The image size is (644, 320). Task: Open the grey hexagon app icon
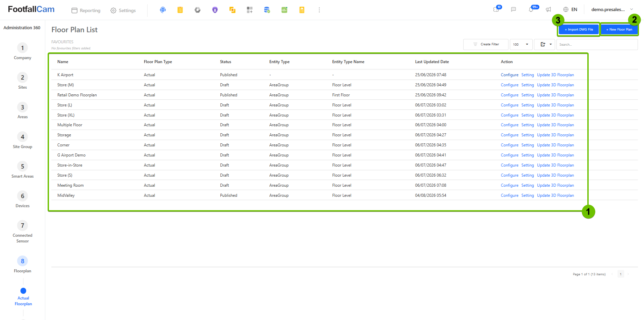click(198, 10)
